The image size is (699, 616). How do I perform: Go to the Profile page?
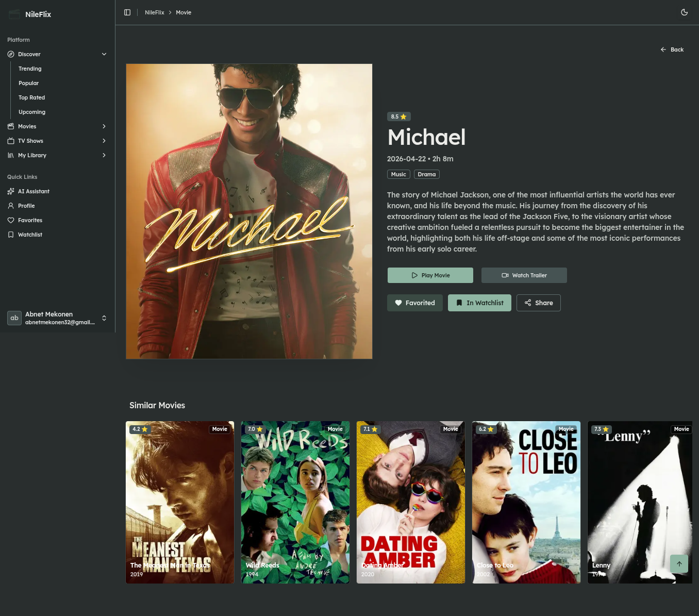pos(57,206)
